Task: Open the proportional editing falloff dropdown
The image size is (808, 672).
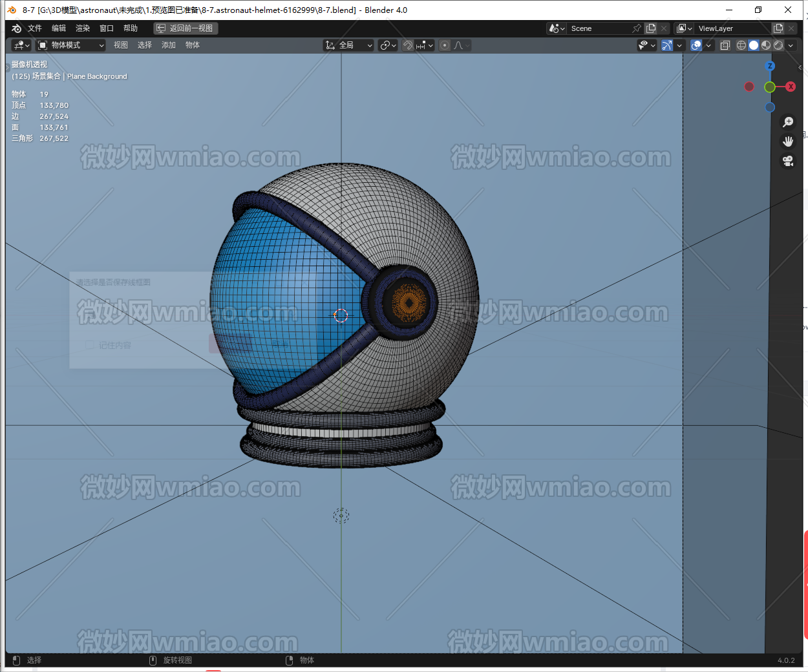Action: pos(462,45)
